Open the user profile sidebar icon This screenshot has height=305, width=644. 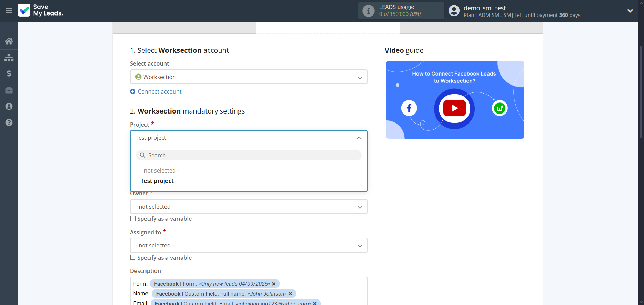(x=9, y=106)
